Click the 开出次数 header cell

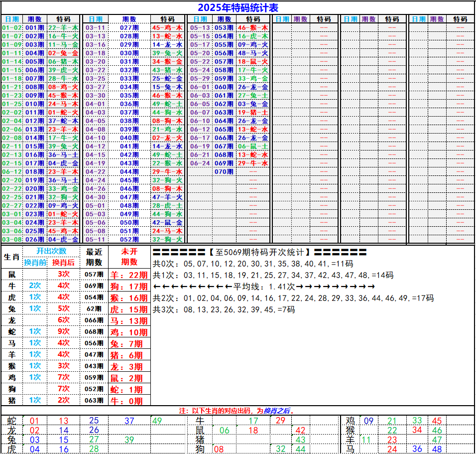coord(51,251)
